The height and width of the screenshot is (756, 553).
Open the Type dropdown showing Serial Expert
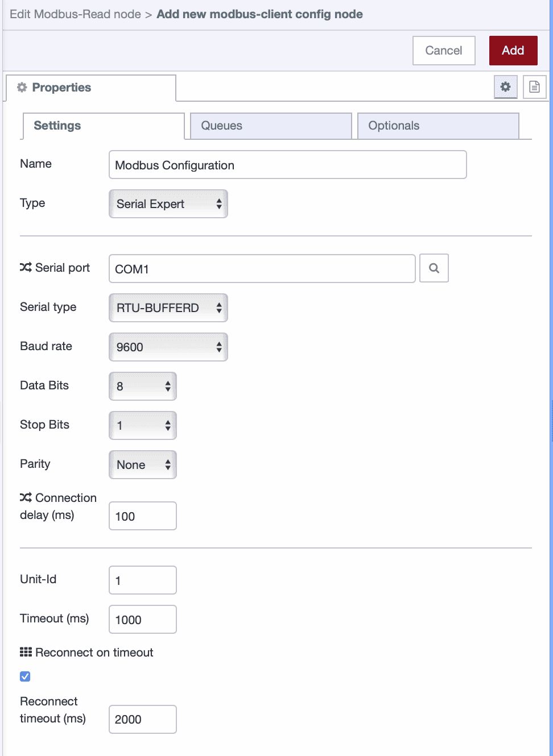pyautogui.click(x=168, y=203)
